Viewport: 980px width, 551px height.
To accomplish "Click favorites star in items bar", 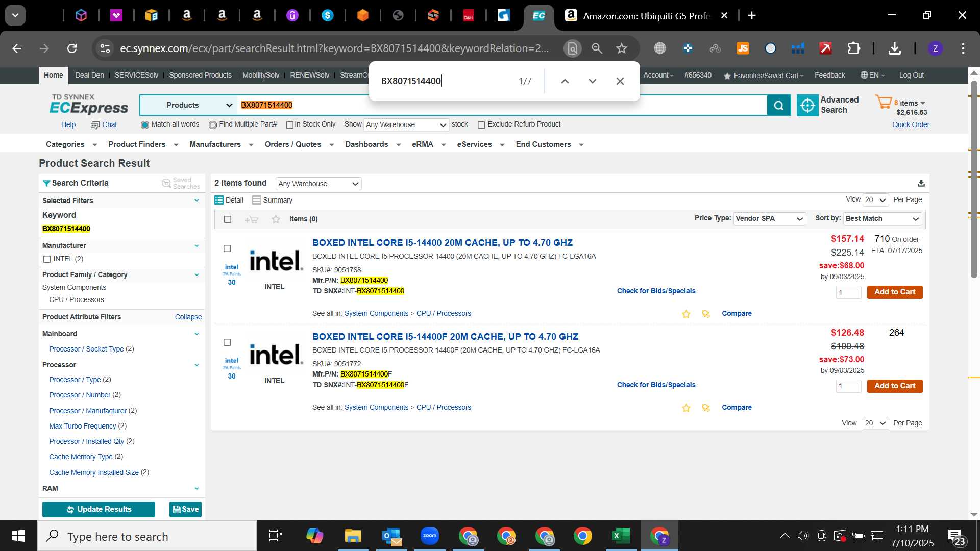I will point(276,219).
